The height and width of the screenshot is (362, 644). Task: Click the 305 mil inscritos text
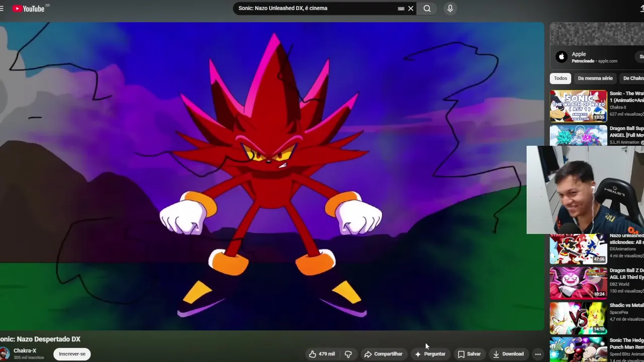(x=29, y=357)
